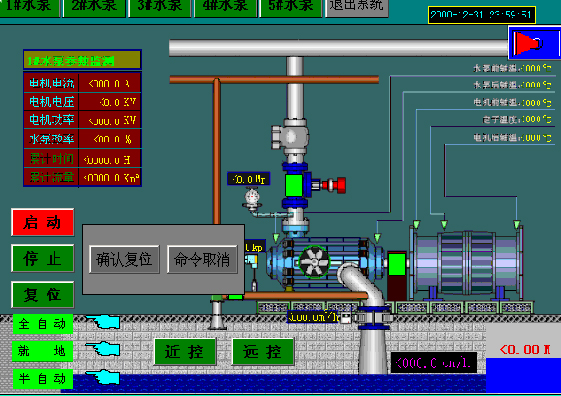Select 全自动 mode indicator
This screenshot has width=561, height=396.
(x=43, y=324)
